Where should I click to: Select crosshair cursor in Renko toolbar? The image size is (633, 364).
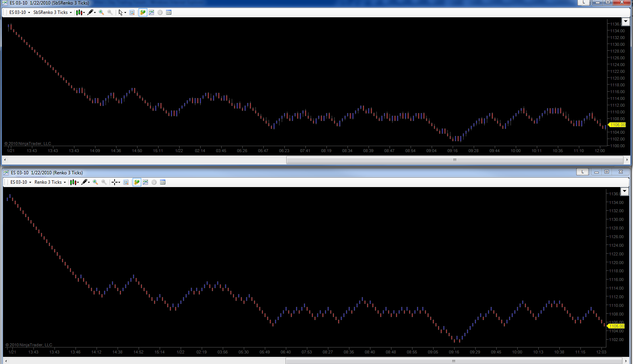114,182
